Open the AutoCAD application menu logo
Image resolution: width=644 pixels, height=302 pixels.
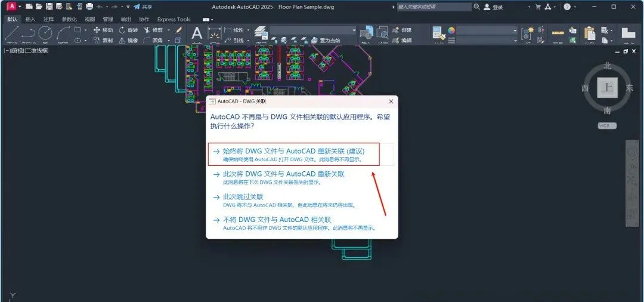pyautogui.click(x=11, y=7)
